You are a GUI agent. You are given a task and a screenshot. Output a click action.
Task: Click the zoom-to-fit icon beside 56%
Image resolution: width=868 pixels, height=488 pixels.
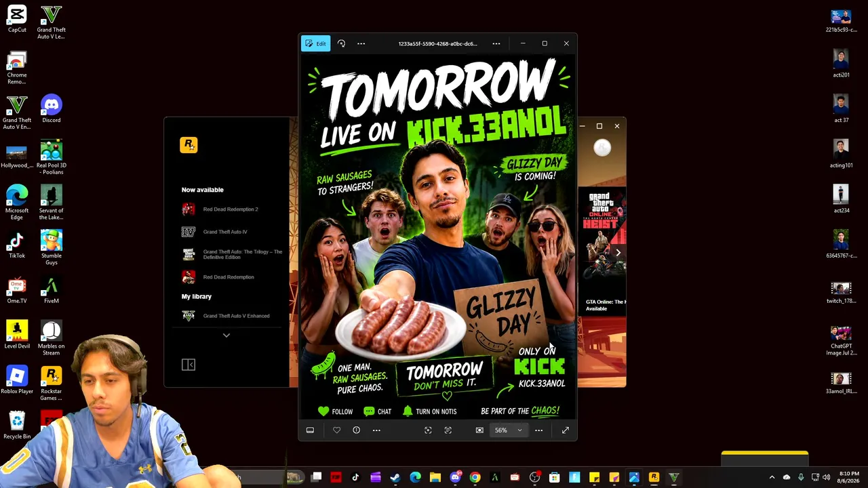pos(479,430)
